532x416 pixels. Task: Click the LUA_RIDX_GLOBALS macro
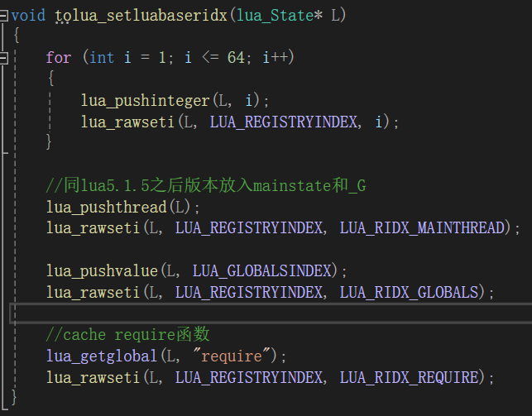point(410,292)
